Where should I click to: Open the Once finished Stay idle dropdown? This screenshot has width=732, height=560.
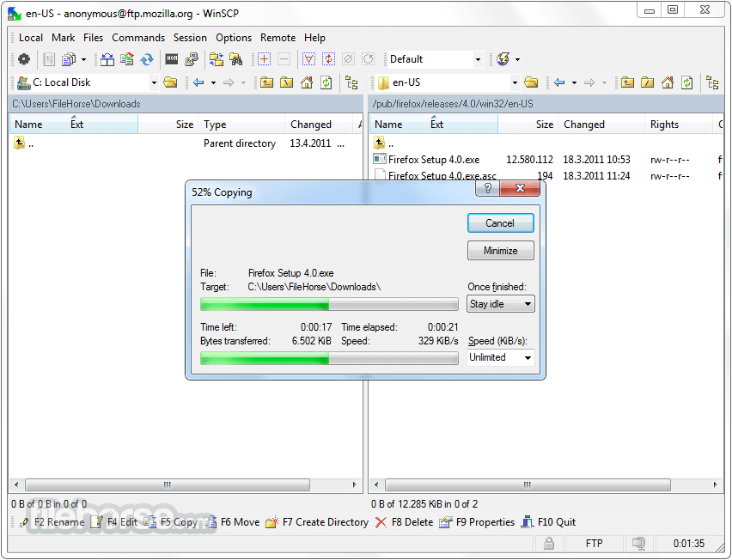coord(500,304)
